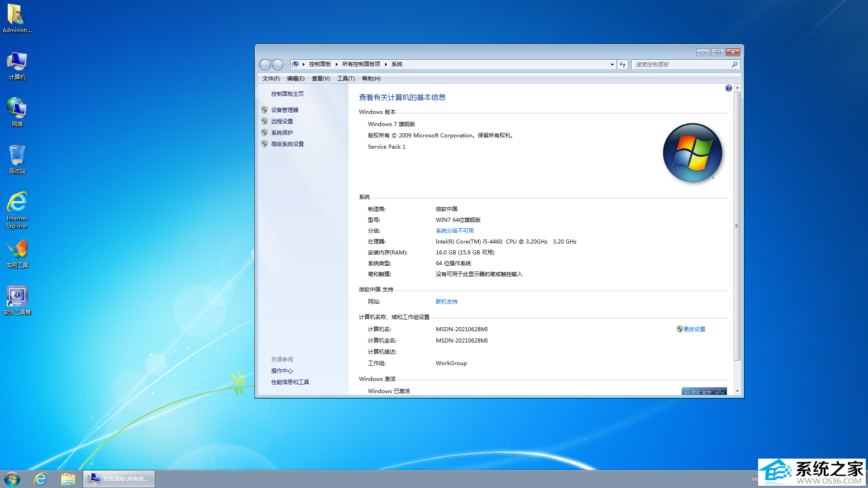Click 控制面板 breadcrumb in address bar

coord(320,64)
